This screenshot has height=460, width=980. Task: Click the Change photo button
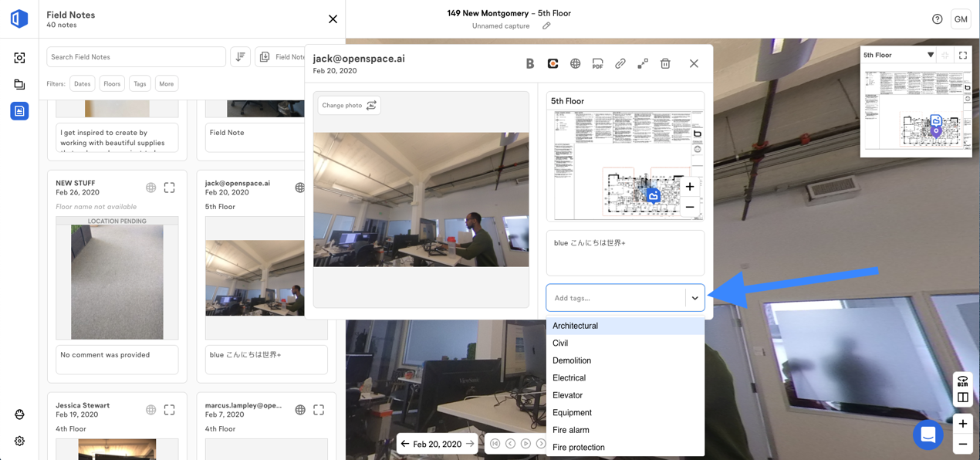349,105
